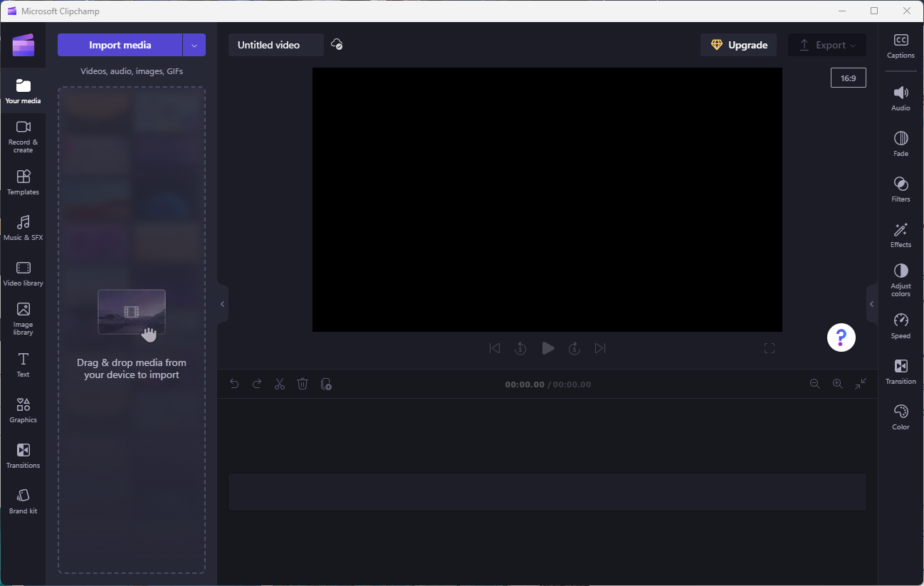Viewport: 924px width, 586px height.
Task: Click the help question mark button
Action: (841, 337)
